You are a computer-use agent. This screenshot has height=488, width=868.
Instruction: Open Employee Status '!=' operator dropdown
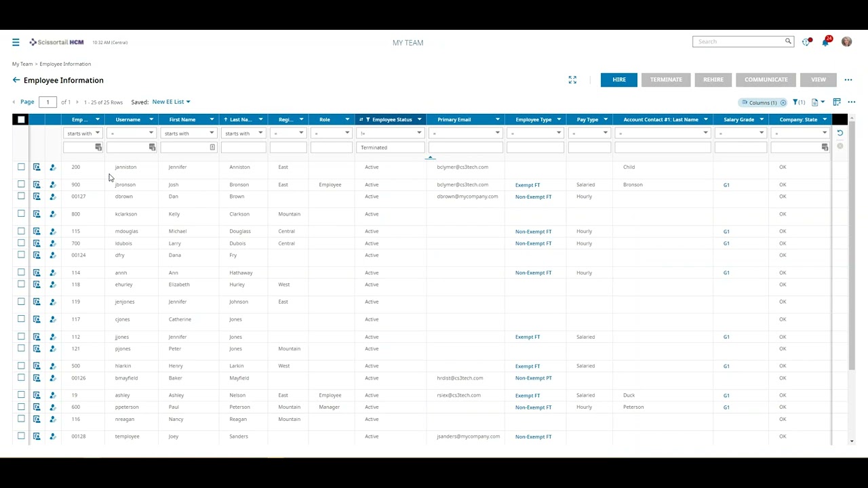point(390,133)
